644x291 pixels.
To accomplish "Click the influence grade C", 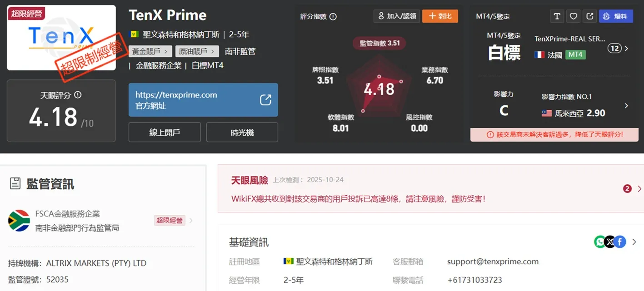I will [x=504, y=111].
